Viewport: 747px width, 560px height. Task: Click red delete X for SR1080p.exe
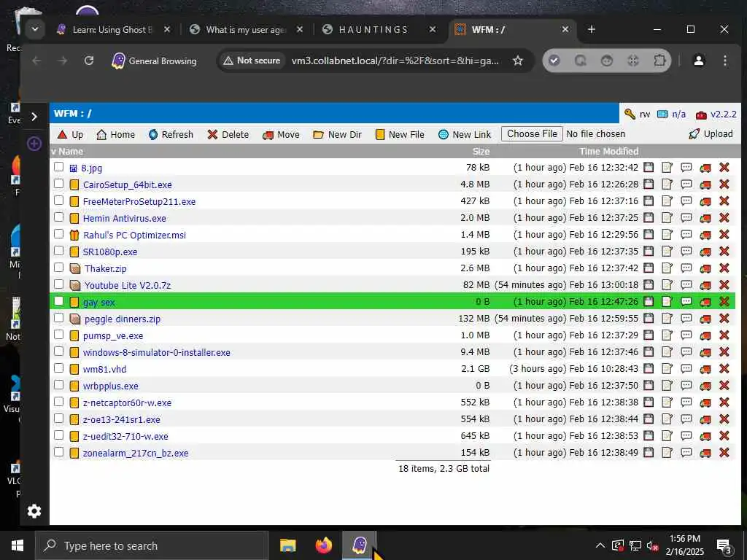[724, 251]
